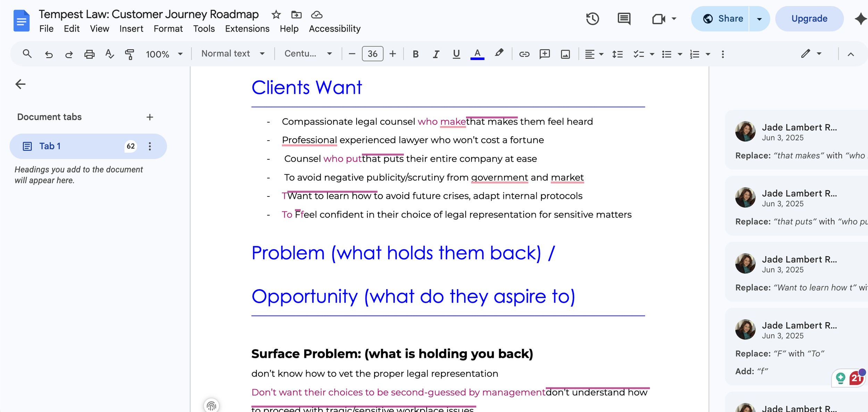The width and height of the screenshot is (868, 412).
Task: Run spelling and grammar check
Action: tap(109, 54)
